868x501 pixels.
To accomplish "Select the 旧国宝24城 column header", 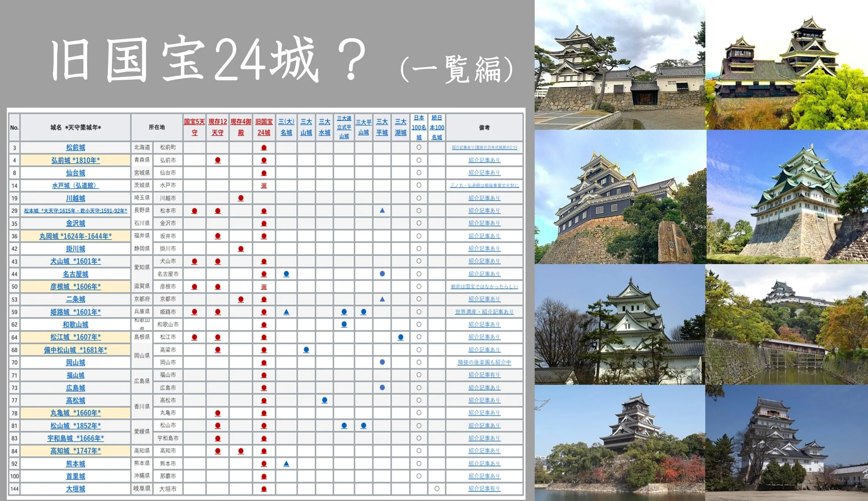I will click(x=264, y=127).
